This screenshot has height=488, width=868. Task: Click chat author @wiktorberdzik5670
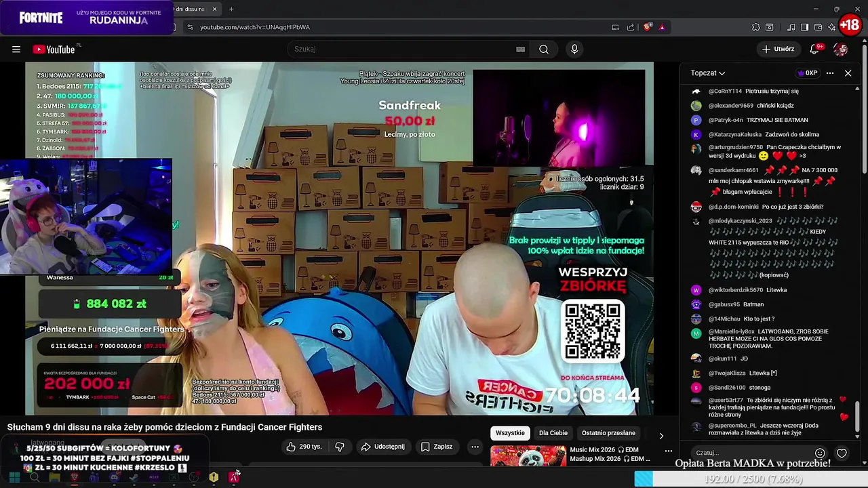coord(736,290)
